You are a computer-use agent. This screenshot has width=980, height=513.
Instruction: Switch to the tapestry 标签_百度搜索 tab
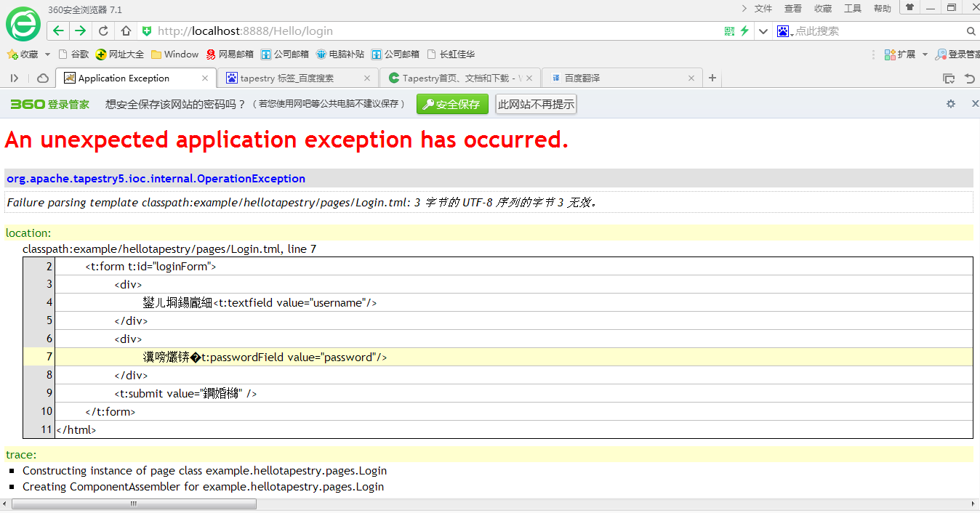point(298,78)
